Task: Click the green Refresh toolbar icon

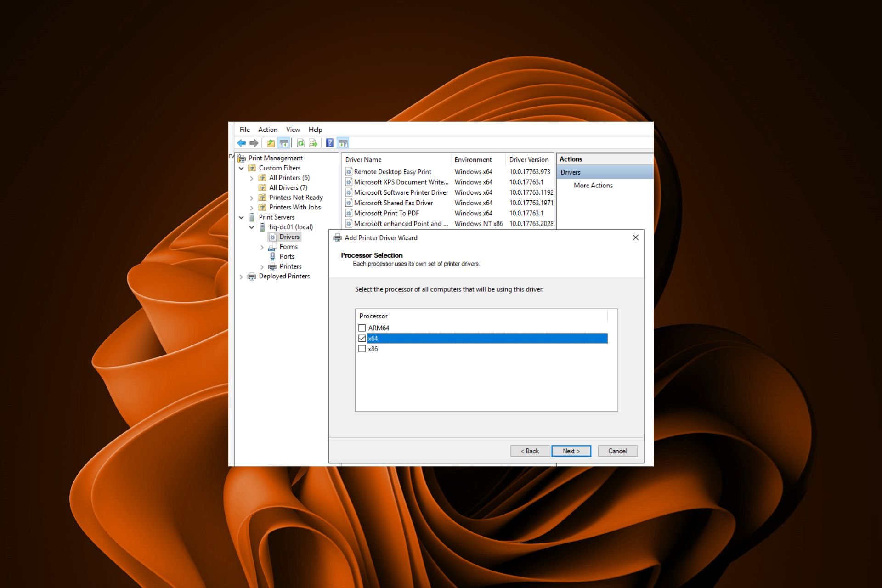Action: [300, 143]
